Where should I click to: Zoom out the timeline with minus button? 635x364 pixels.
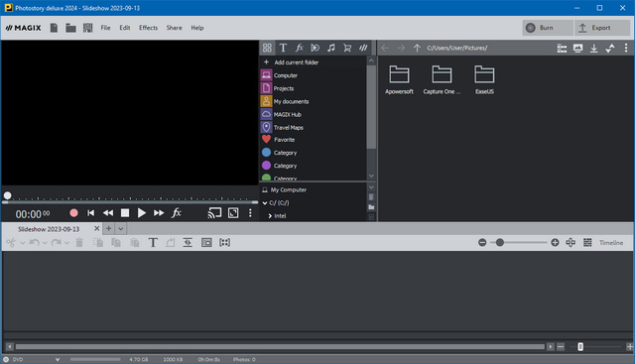tap(482, 243)
